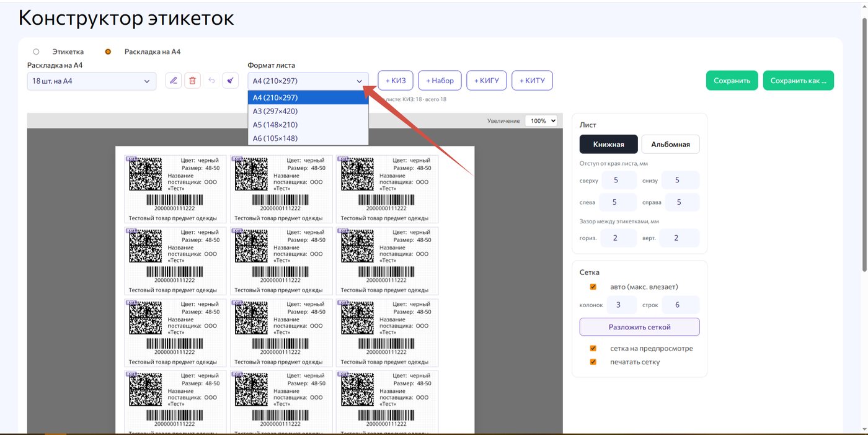The height and width of the screenshot is (435, 868).
Task: Switch sheet orientation to Альбомная
Action: pos(670,144)
